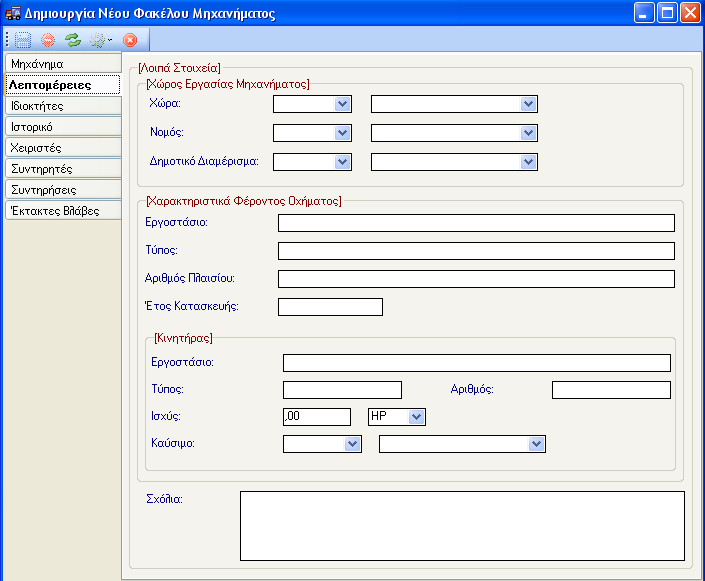Image resolution: width=705 pixels, height=581 pixels.
Task: Click the Έτος Κατασκευής: label
Action: pos(192,306)
